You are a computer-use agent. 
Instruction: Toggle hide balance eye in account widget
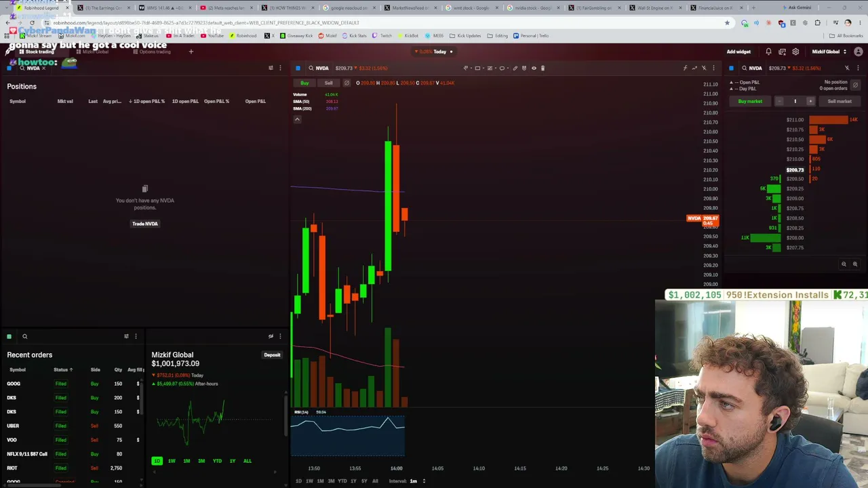tap(271, 336)
